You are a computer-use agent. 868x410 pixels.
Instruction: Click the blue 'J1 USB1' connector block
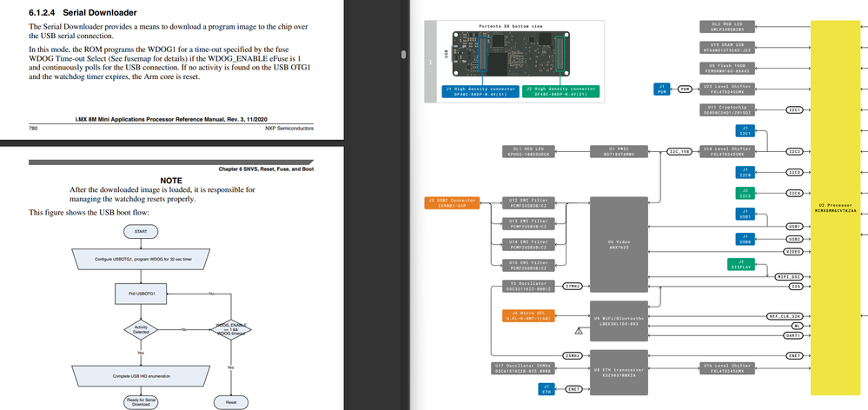point(745,214)
